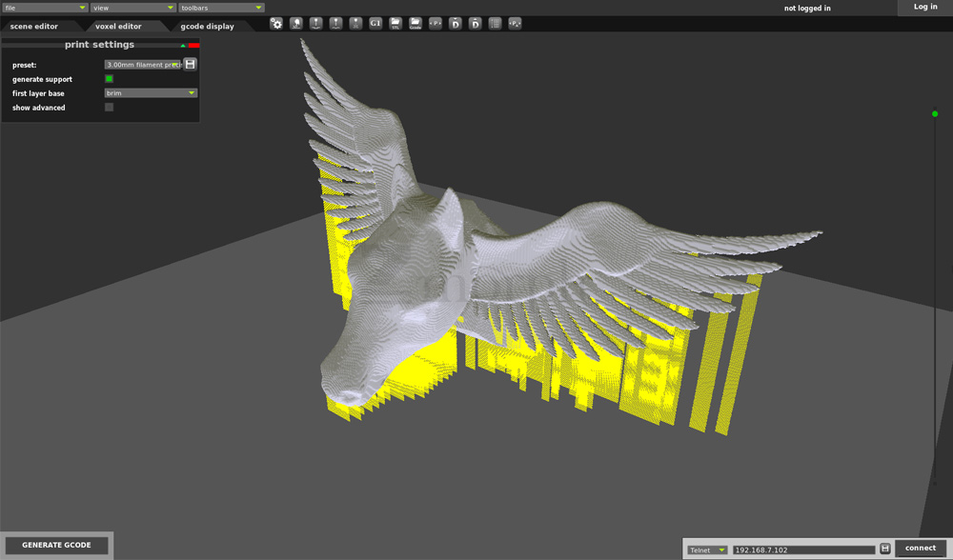The height and width of the screenshot is (560, 953).
Task: Open Gcode file folder icon
Action: 416,23
